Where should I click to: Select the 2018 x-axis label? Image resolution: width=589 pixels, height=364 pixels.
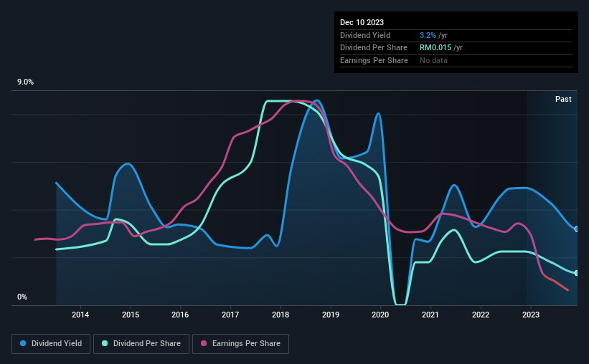(x=281, y=315)
